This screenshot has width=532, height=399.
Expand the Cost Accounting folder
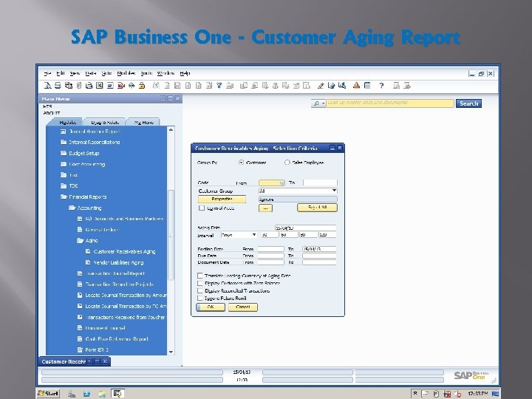pyautogui.click(x=64, y=164)
